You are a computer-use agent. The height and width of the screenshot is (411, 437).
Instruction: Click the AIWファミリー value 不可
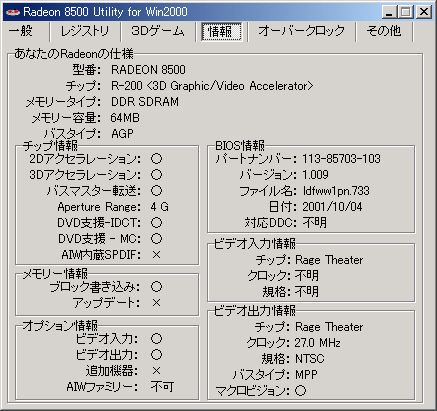click(x=162, y=387)
